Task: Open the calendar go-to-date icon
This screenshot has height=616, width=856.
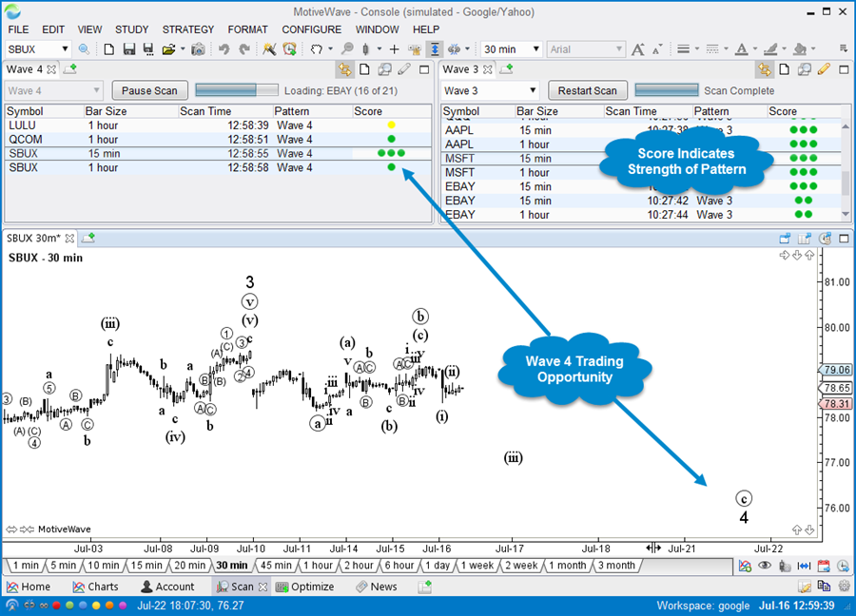Action: click(824, 566)
